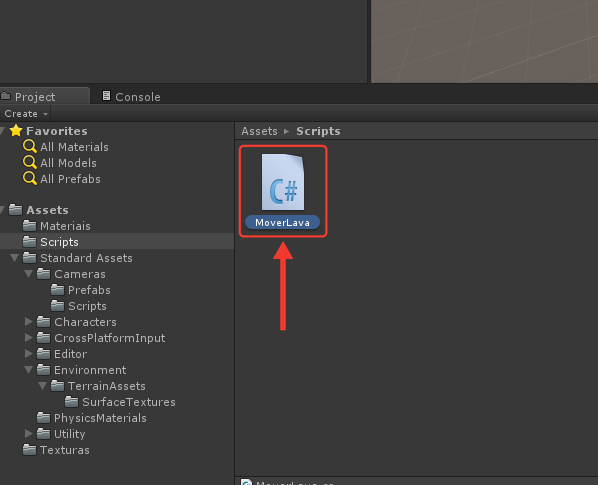The width and height of the screenshot is (598, 485).
Task: Open the Texturas folder
Action: (64, 450)
